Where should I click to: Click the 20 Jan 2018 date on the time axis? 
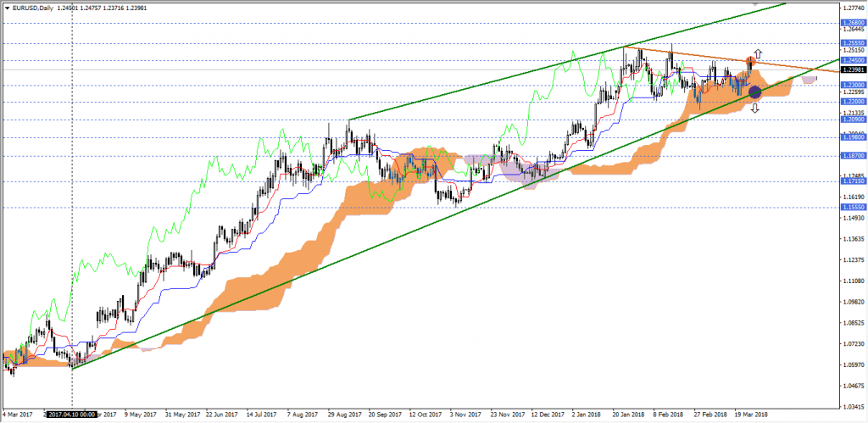[628, 415]
